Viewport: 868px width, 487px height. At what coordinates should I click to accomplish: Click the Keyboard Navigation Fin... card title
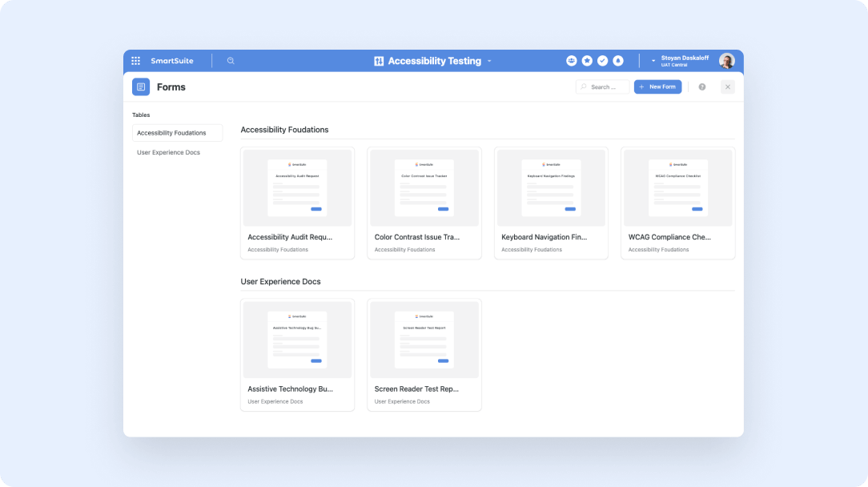click(545, 237)
